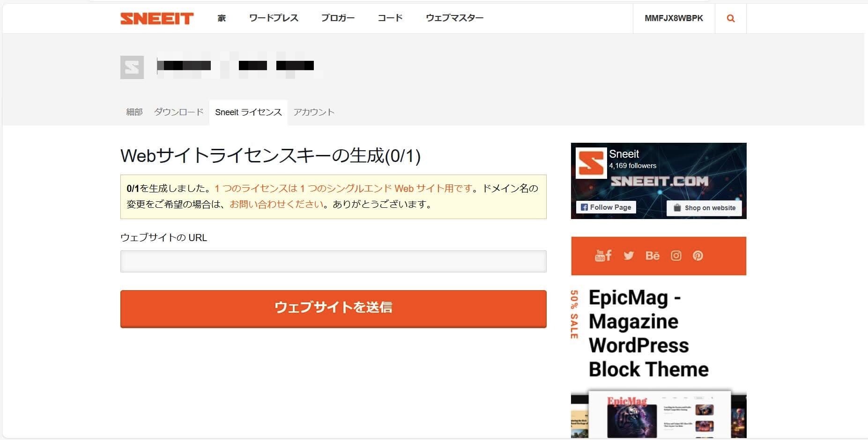Click the Shop on website button
Screen dimensions: 868x440
[704, 208]
